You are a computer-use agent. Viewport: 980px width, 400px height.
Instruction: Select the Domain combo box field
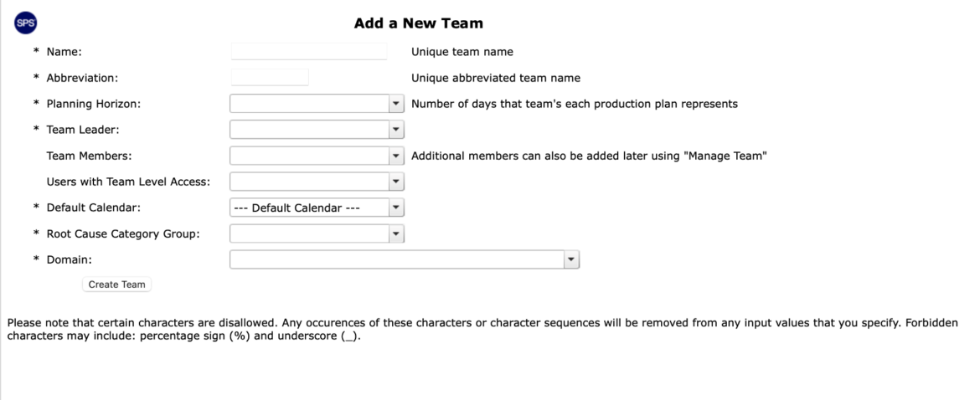(x=405, y=259)
